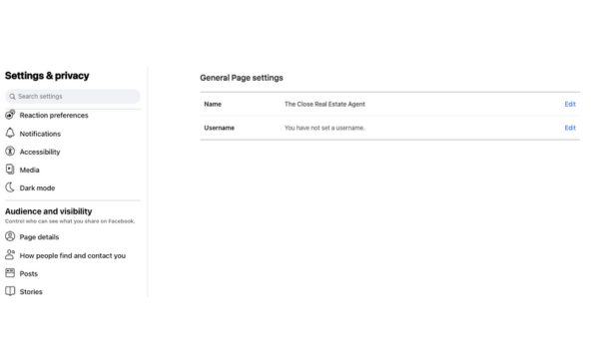The width and height of the screenshot is (594, 364).
Task: Click 'The Close Real Estate Agent' text
Action: click(x=324, y=104)
